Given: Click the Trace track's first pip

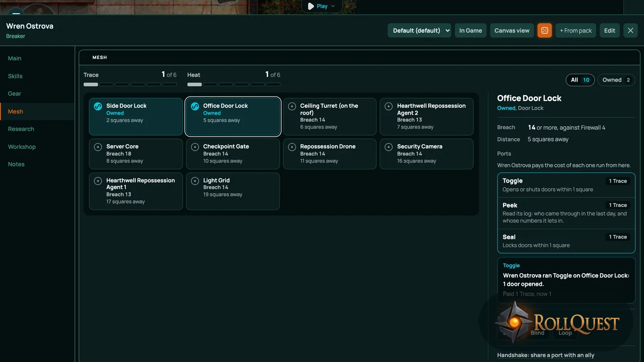Looking at the screenshot, I should [x=91, y=84].
